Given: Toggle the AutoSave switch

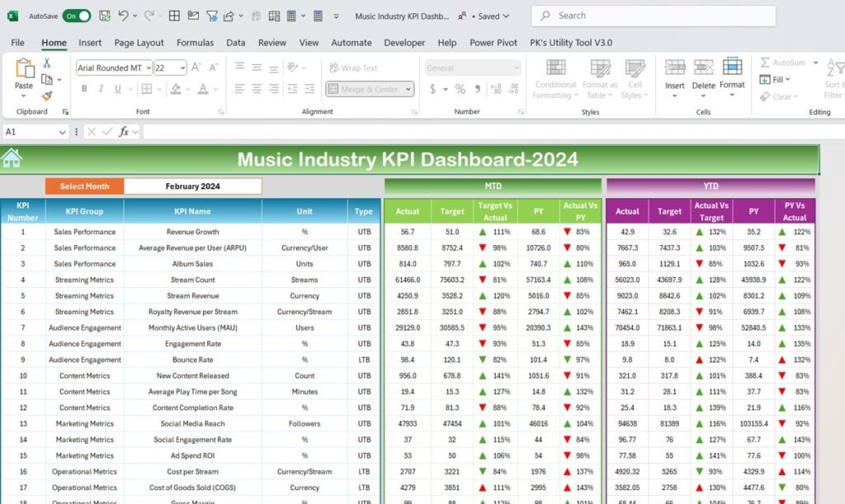Looking at the screenshot, I should pyautogui.click(x=77, y=16).
